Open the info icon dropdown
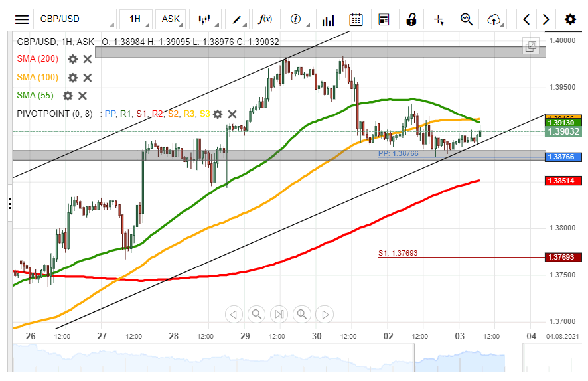 [297, 19]
